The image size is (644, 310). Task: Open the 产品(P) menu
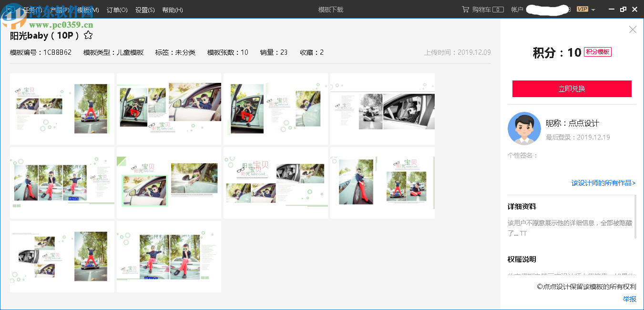60,10
